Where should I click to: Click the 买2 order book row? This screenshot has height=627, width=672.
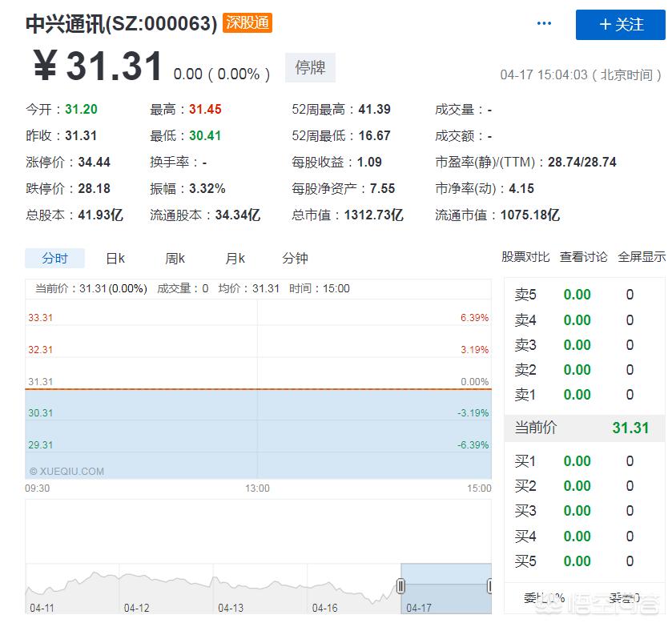click(x=585, y=486)
